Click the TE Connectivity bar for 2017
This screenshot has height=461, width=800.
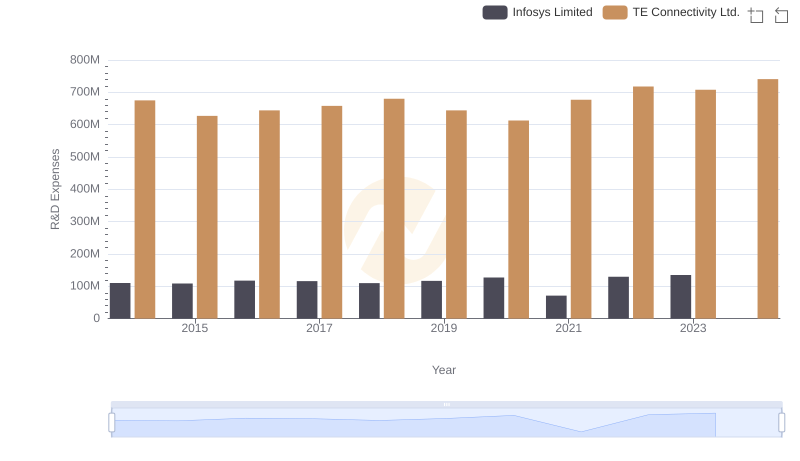[x=332, y=212]
